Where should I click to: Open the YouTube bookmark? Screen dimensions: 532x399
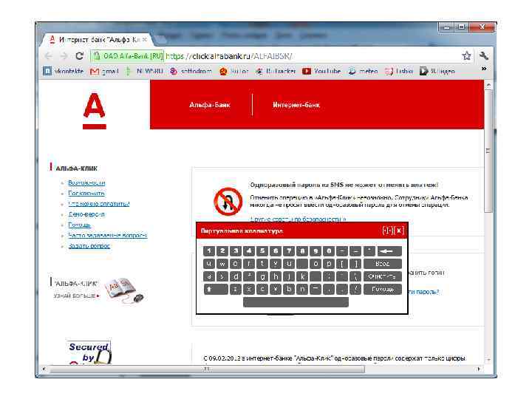tap(321, 71)
